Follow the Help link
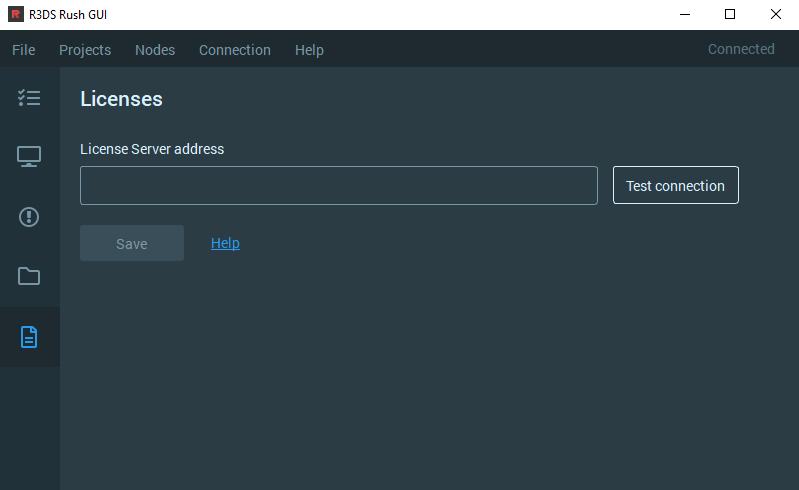 tap(225, 243)
